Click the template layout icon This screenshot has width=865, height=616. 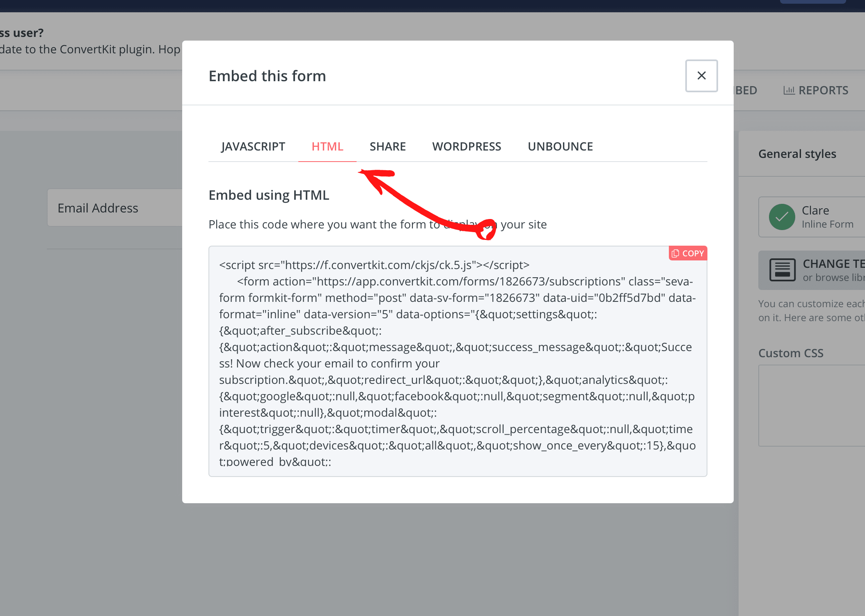tap(782, 270)
